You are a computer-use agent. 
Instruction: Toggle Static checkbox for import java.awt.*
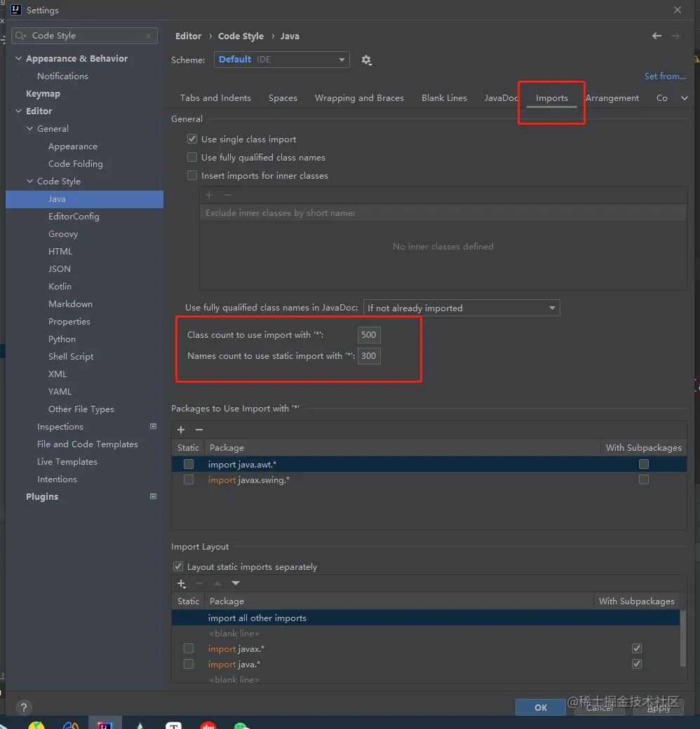(x=189, y=464)
